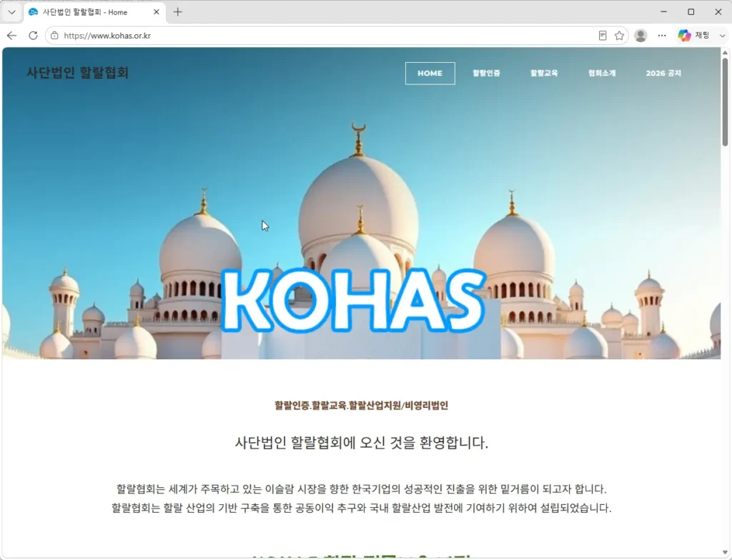Open the tab search dropdown arrow
This screenshot has width=732, height=560.
[11, 12]
